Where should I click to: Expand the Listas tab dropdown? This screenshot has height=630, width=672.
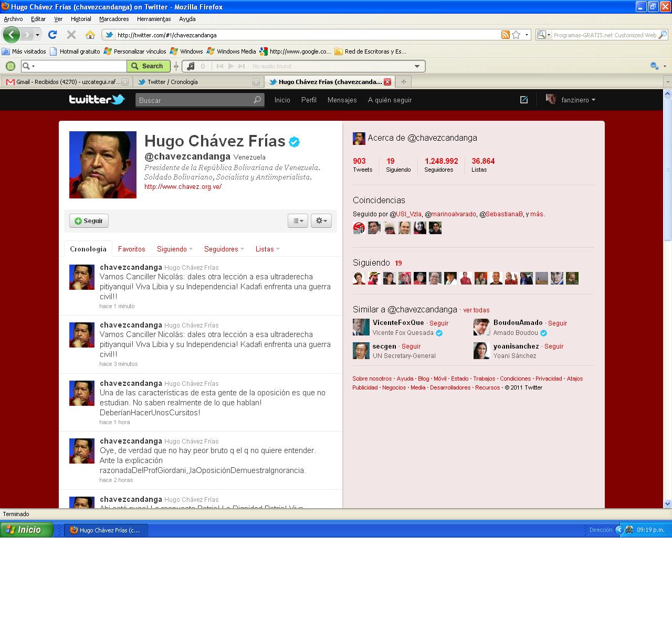278,249
